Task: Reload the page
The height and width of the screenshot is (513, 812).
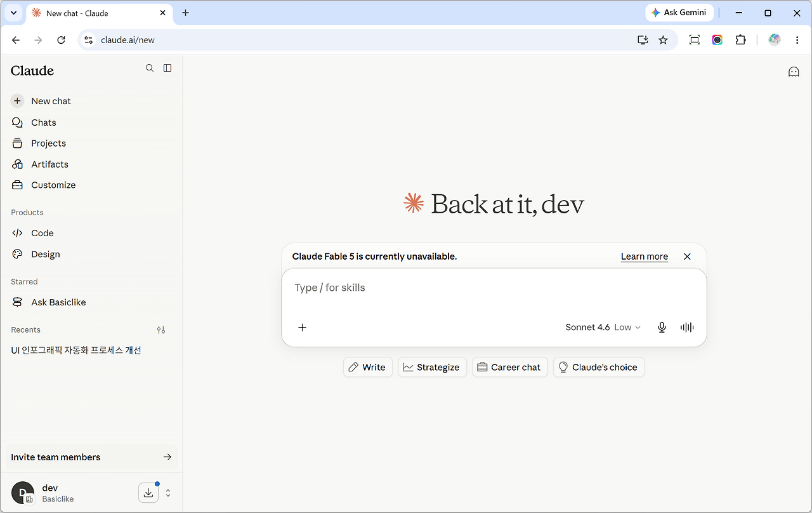Action: [61, 40]
